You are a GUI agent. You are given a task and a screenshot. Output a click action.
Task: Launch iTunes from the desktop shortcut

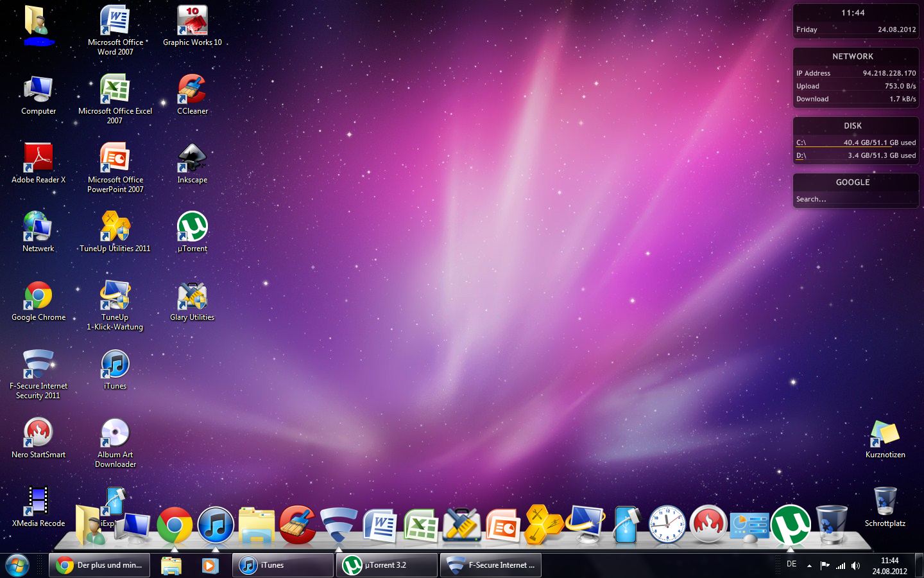point(116,370)
